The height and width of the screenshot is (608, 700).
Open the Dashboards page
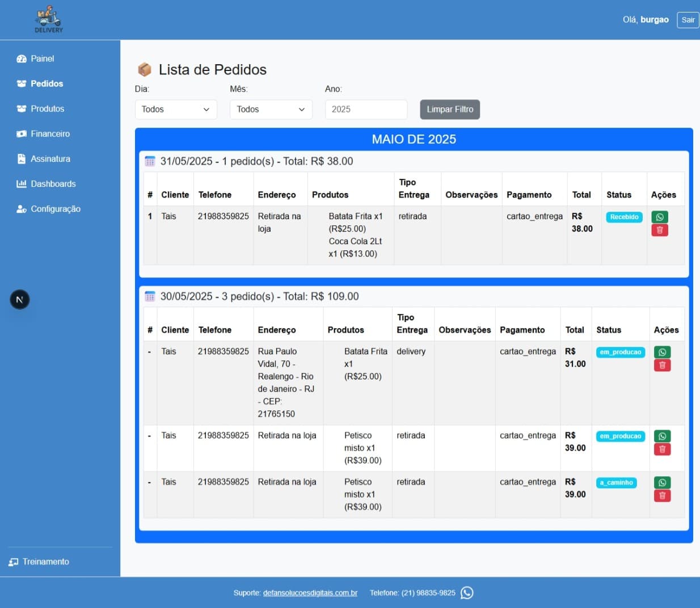coord(53,184)
